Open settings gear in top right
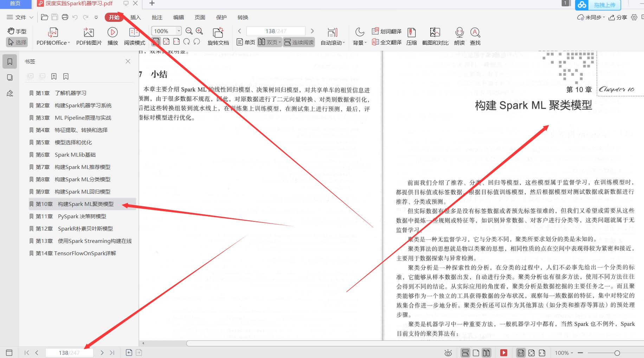The height and width of the screenshot is (358, 644). coord(634,17)
